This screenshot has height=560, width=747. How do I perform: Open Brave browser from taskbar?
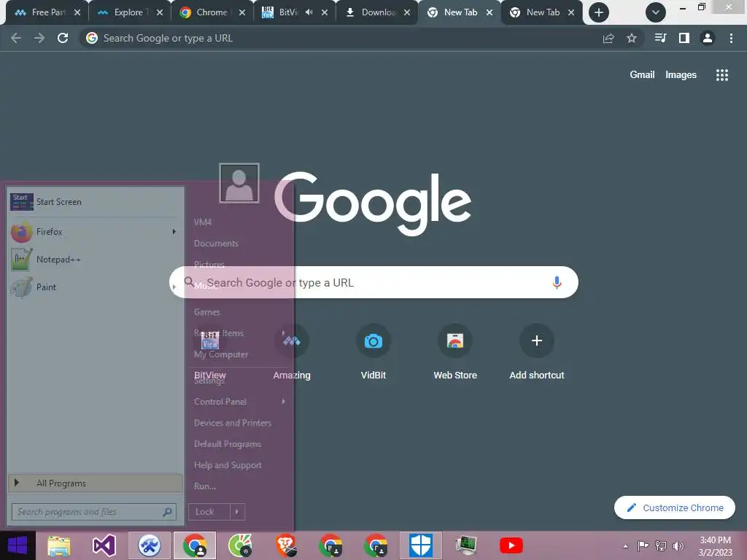coord(286,545)
